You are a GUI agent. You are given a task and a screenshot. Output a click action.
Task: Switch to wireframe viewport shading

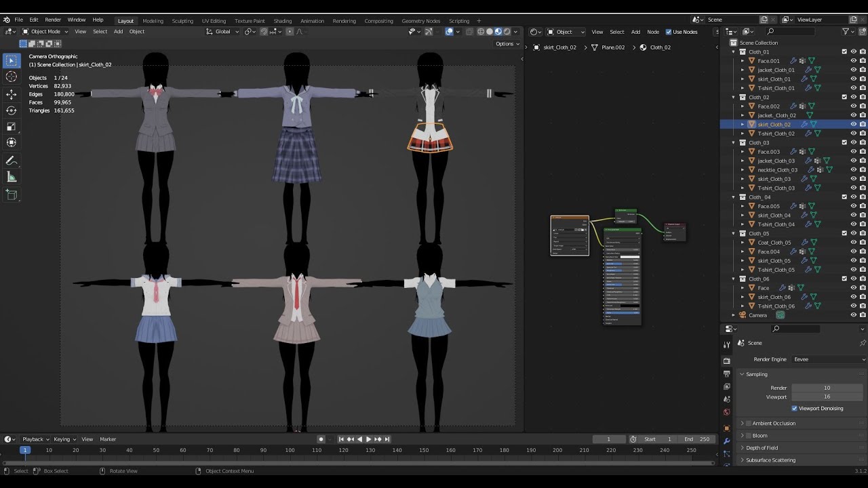[x=481, y=32]
